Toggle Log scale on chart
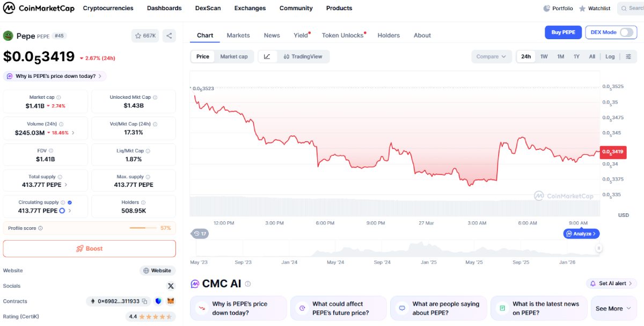Viewport: 644px width, 326px height. 610,56
